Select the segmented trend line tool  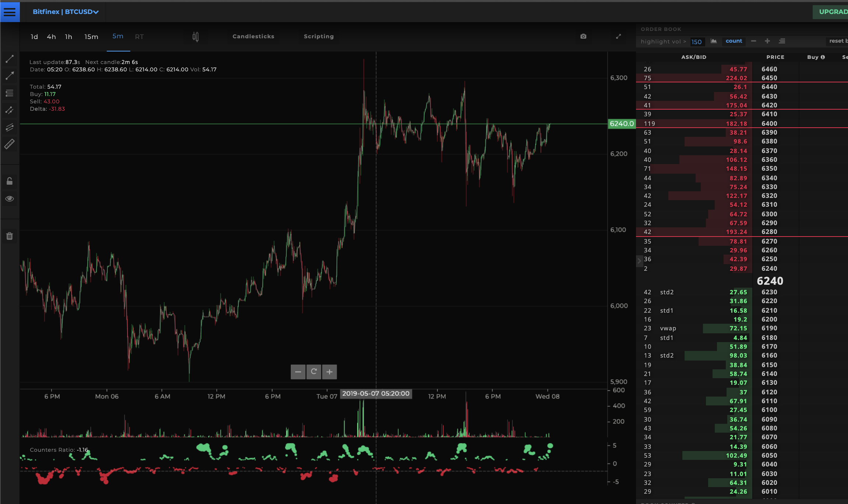point(10,110)
